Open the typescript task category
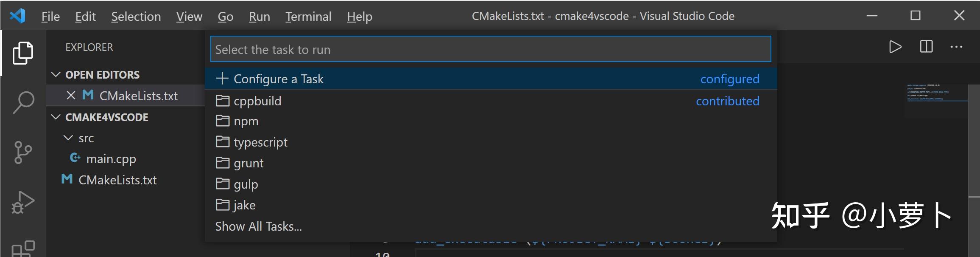Screen dimensions: 980x257 [x=260, y=142]
